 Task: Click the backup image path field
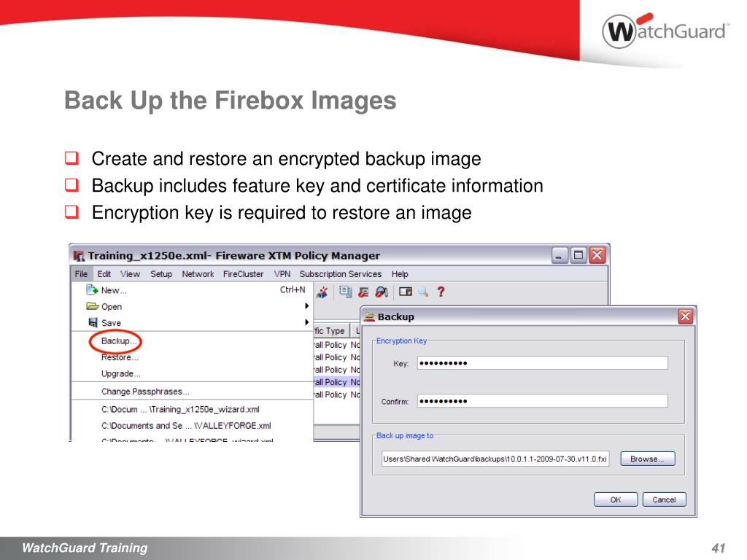tap(495, 459)
